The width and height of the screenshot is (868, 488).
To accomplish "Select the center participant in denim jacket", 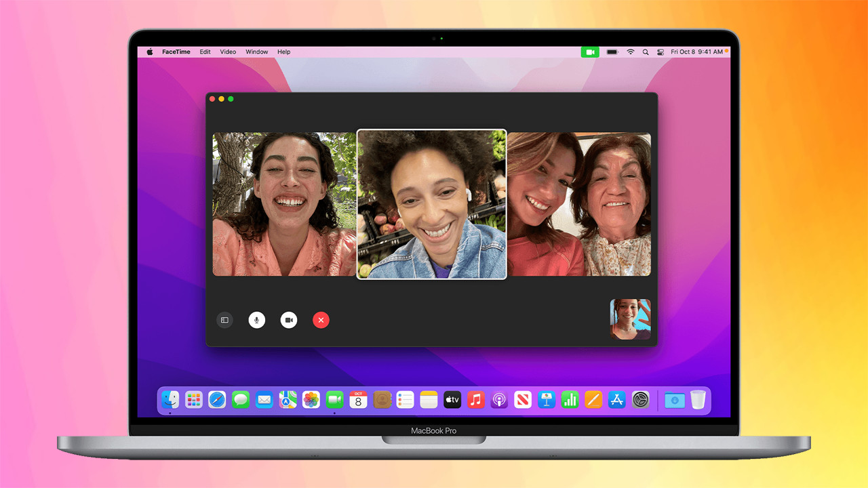I will (432, 204).
